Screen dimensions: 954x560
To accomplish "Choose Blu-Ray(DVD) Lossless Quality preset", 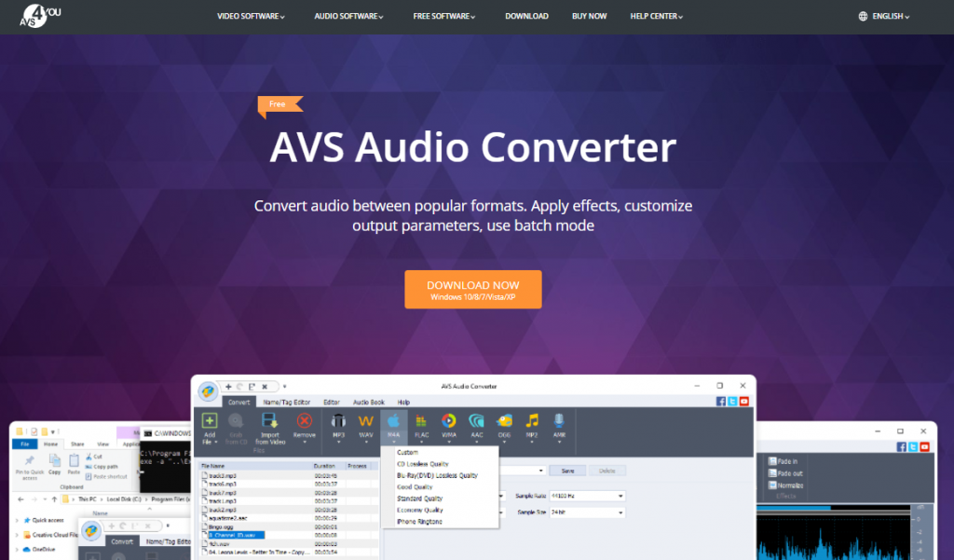I will click(438, 475).
